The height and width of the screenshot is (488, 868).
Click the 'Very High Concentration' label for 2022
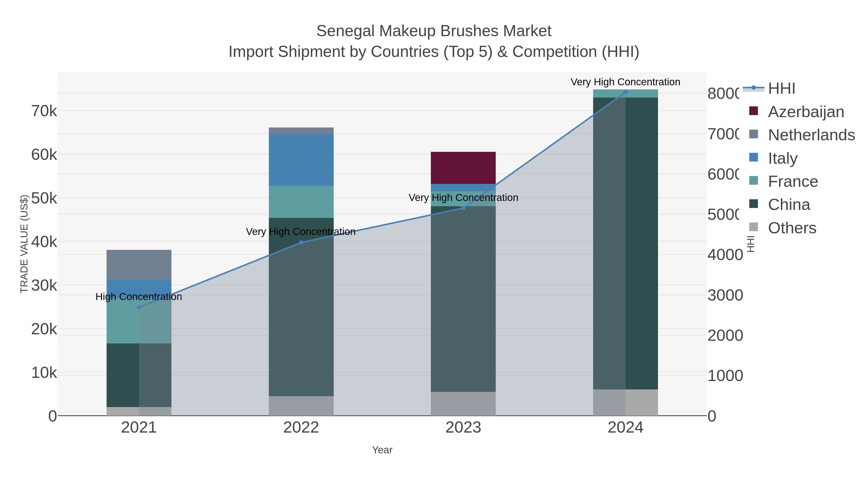[301, 232]
